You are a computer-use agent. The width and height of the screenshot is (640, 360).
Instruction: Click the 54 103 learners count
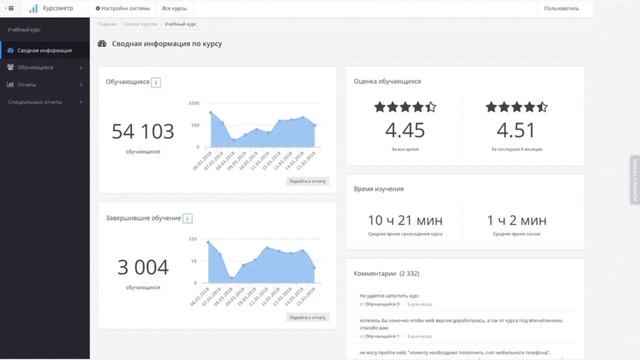[x=143, y=131]
